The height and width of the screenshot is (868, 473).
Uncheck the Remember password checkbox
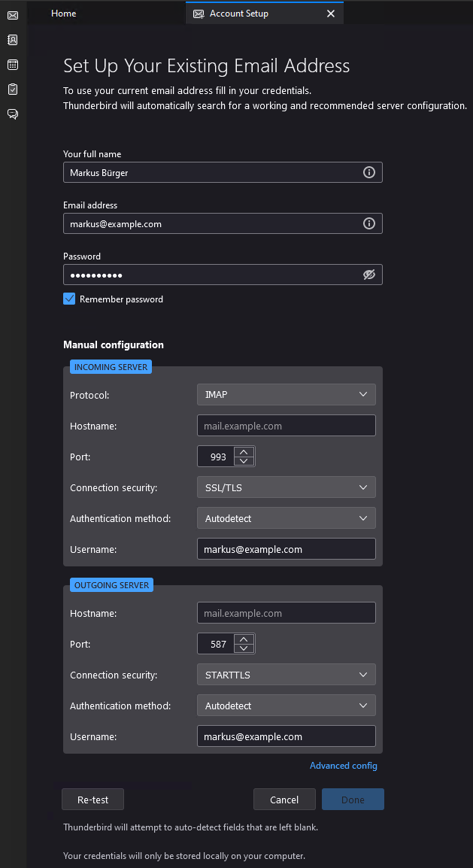point(69,299)
